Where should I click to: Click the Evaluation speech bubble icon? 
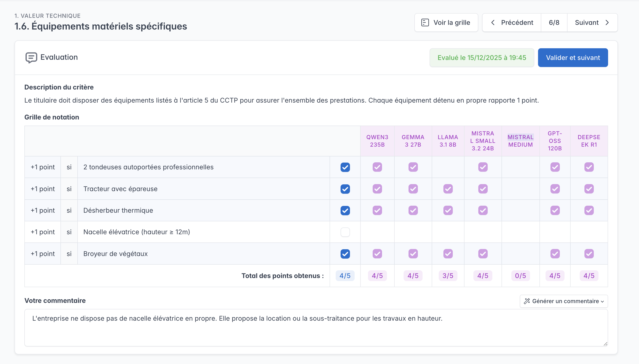click(31, 57)
